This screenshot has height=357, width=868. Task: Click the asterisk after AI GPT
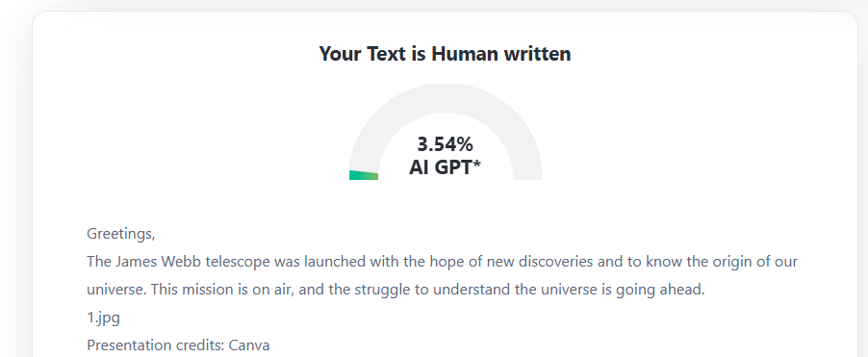coord(477,164)
